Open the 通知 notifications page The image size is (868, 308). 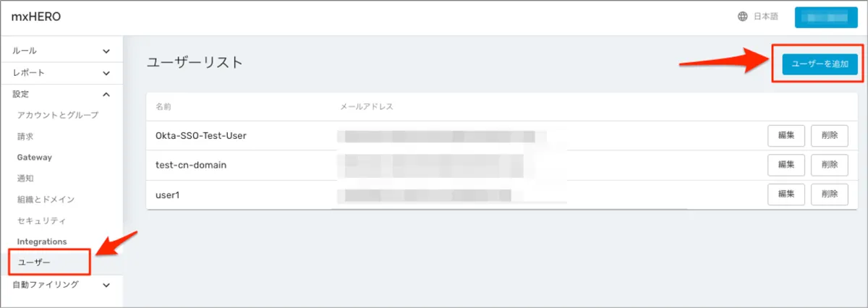point(25,178)
